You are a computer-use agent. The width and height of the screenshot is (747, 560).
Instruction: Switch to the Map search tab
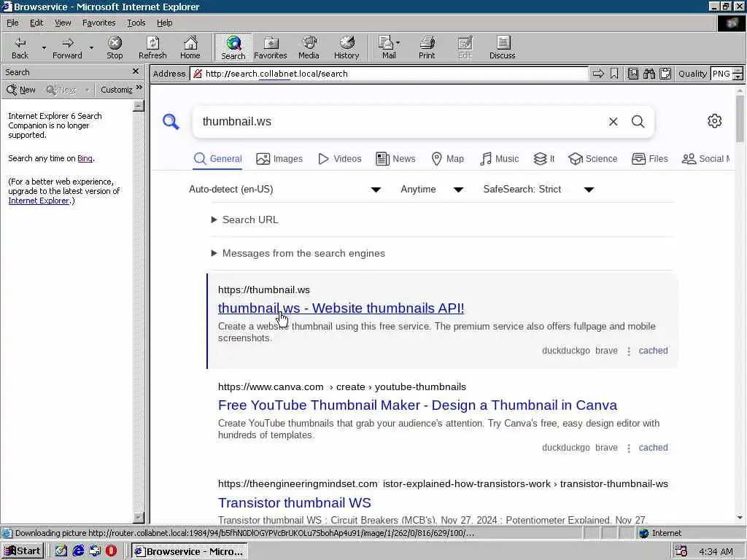[x=447, y=158]
